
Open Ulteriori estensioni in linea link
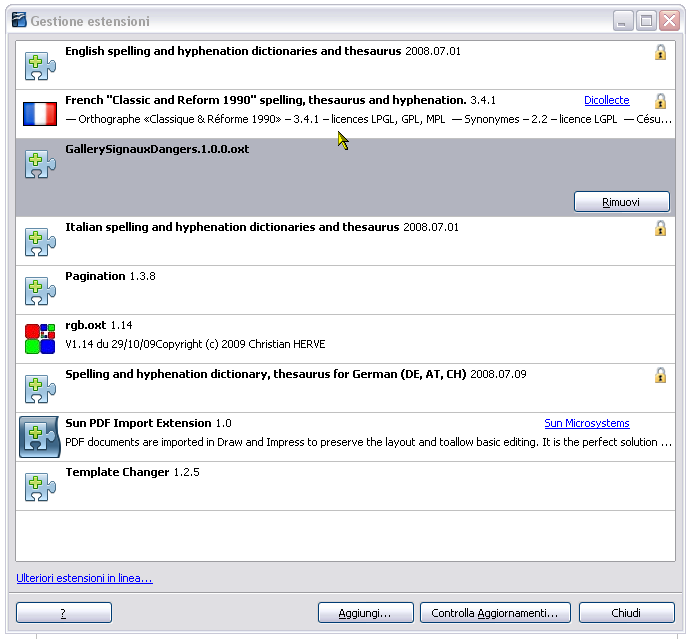(84, 578)
